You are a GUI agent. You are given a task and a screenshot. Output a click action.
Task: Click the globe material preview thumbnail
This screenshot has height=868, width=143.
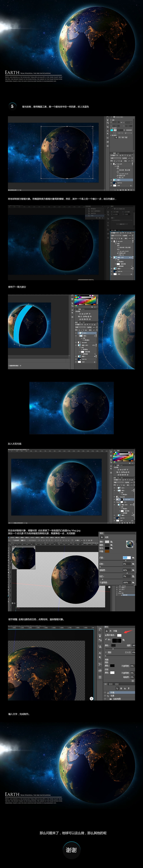pyautogui.click(x=129, y=544)
